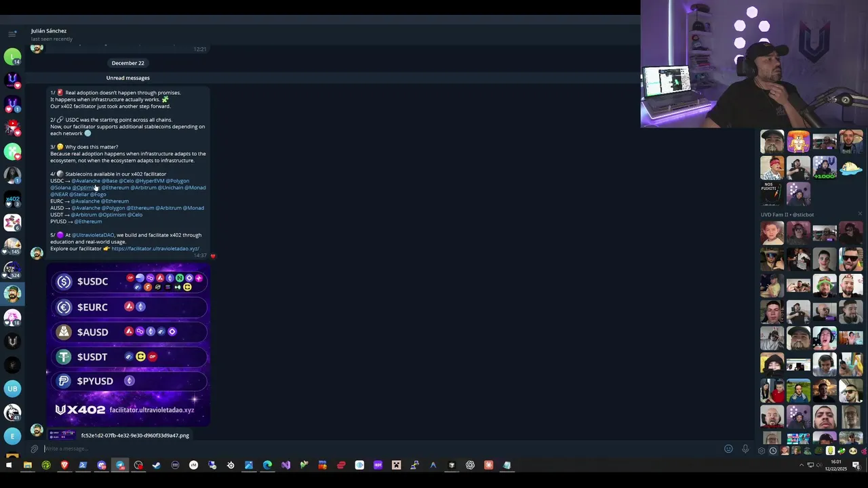The image size is (868, 488).
Task: Click the voice message microphone icon
Action: point(745,449)
